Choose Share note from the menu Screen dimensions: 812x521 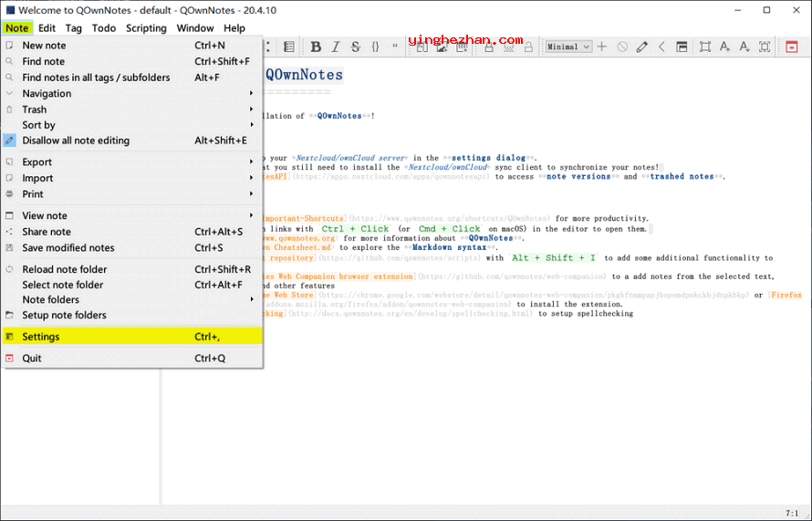click(x=132, y=232)
